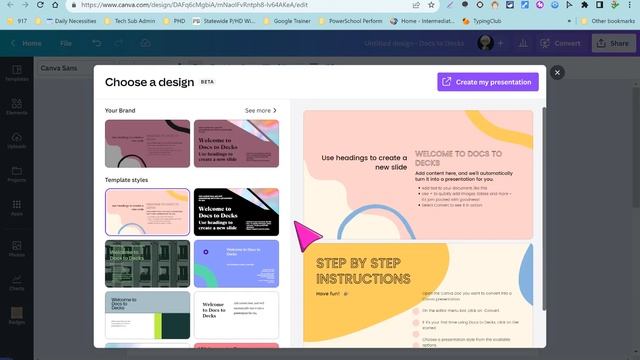
Task: Click the Share button
Action: click(613, 43)
